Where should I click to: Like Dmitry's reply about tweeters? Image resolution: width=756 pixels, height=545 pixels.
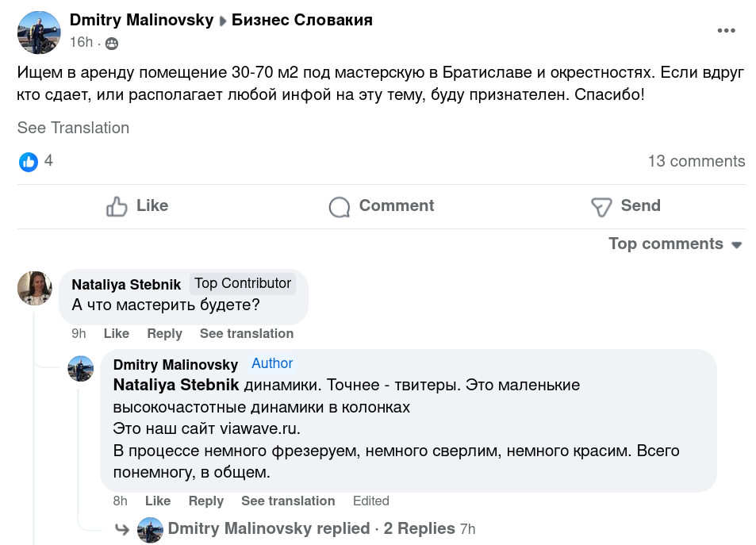click(x=158, y=501)
